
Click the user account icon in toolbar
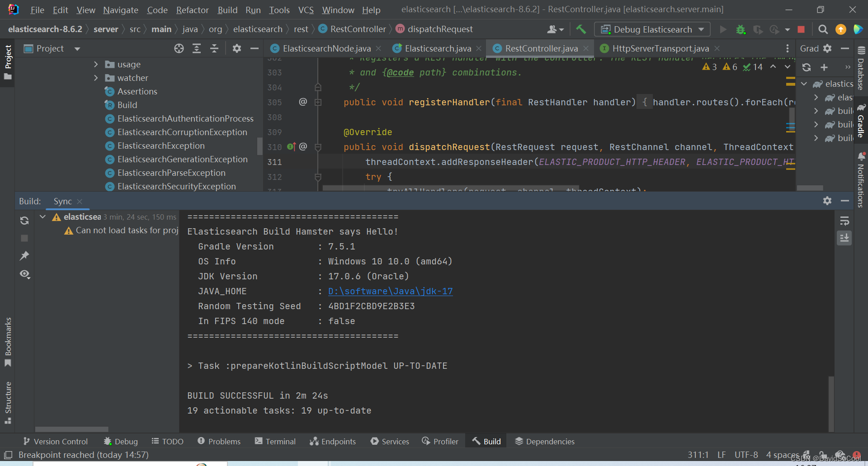552,29
